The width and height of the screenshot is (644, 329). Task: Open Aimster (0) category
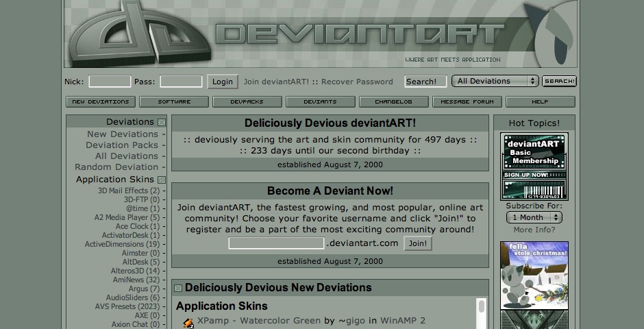click(x=140, y=253)
